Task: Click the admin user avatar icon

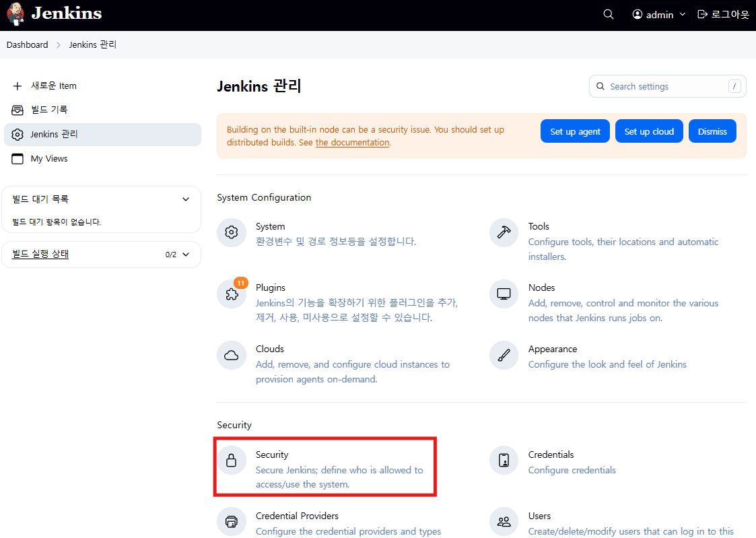Action: pyautogui.click(x=638, y=14)
